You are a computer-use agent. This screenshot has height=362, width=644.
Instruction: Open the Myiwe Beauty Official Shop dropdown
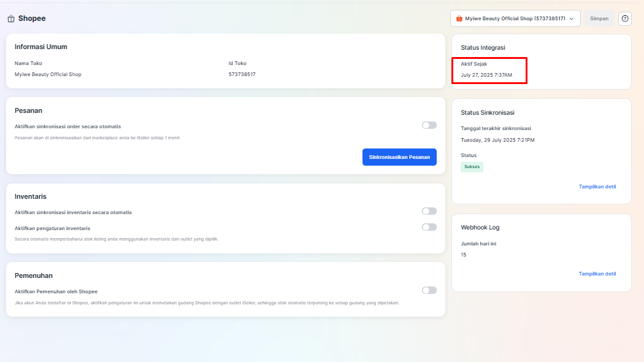515,18
